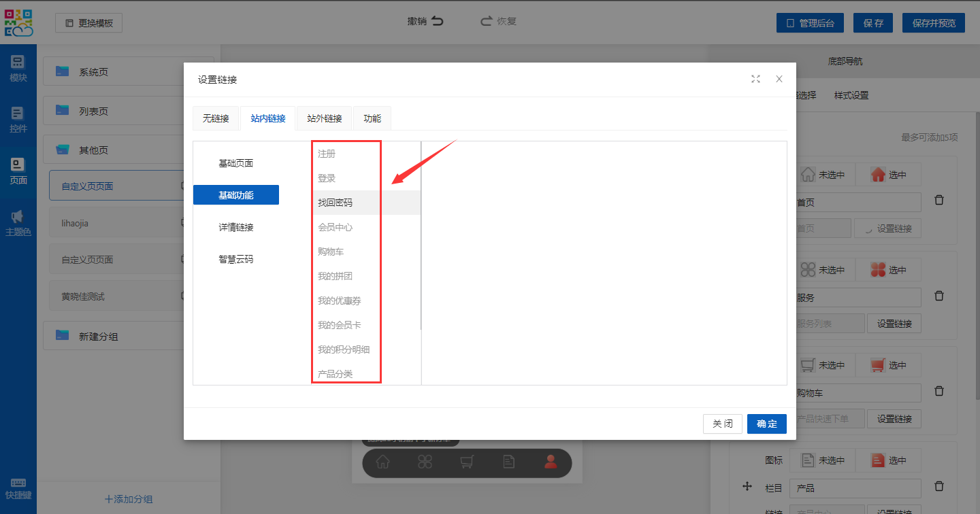This screenshot has width=980, height=514.
Task: Delete the 首页 navigation item with trash icon
Action: coord(939,201)
